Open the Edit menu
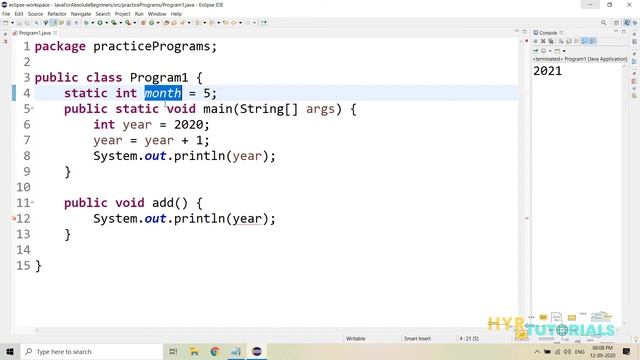 pos(19,14)
